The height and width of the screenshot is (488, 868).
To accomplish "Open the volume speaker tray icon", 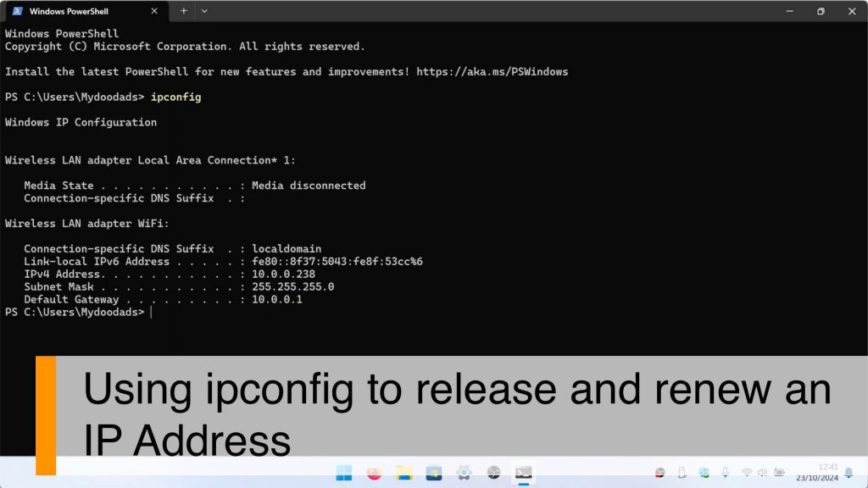I will (x=763, y=472).
